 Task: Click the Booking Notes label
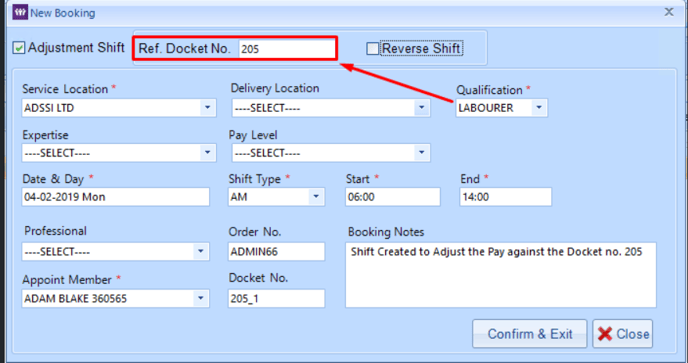pos(386,232)
